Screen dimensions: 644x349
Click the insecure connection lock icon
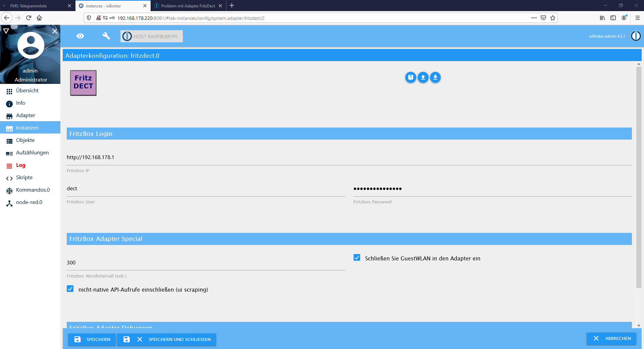pyautogui.click(x=99, y=18)
